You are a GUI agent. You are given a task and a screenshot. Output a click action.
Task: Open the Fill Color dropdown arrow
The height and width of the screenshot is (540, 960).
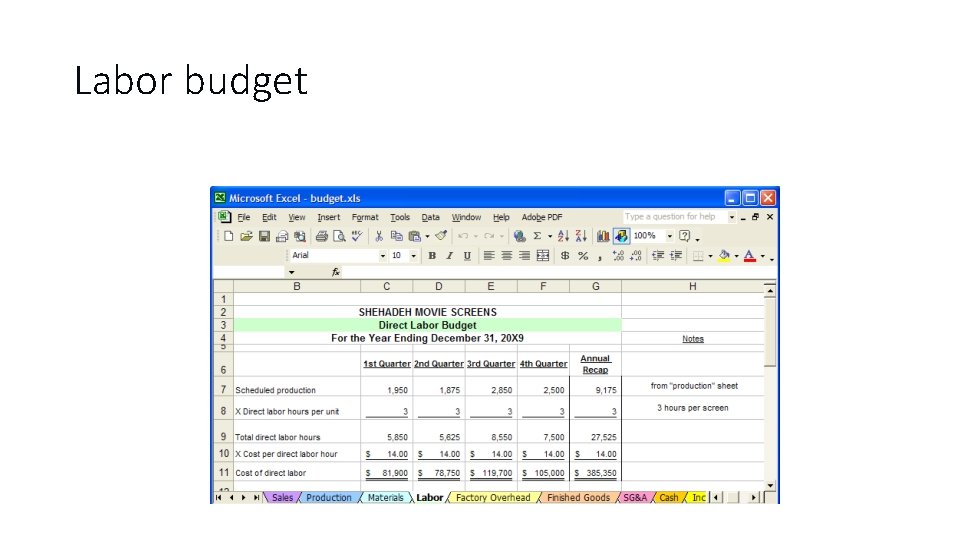737,256
